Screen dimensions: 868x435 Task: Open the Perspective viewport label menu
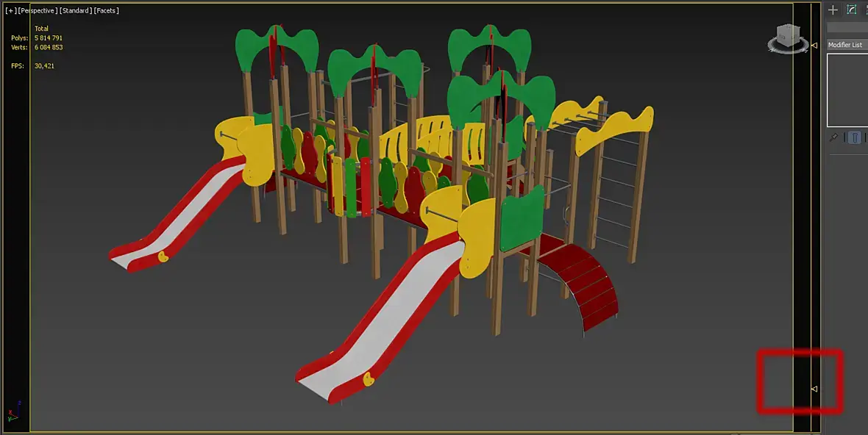[38, 10]
